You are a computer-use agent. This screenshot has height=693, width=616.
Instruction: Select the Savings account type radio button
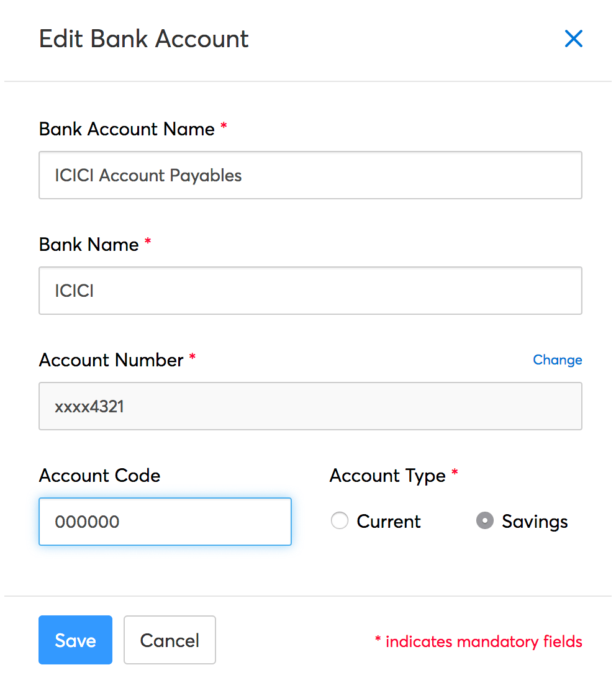click(484, 521)
